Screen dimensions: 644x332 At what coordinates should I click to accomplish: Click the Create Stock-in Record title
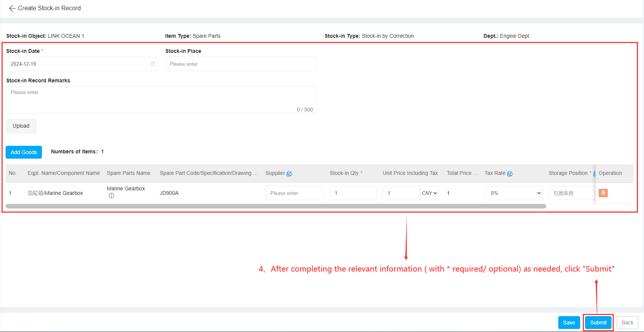pos(49,8)
